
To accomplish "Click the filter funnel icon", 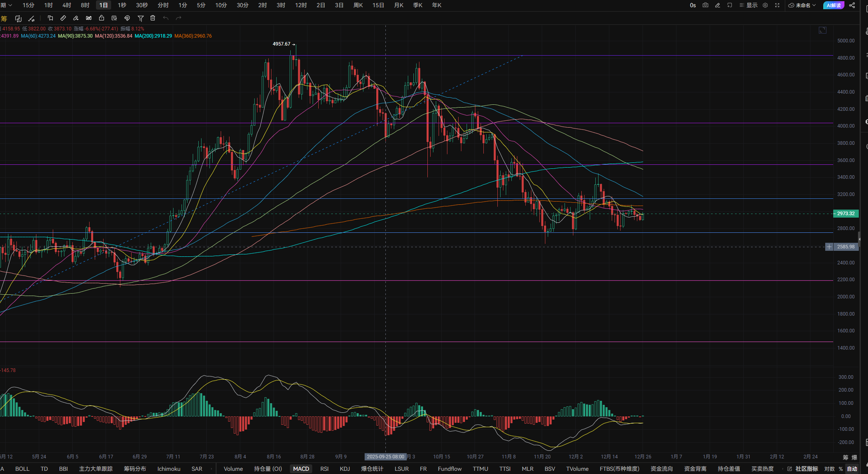I will (x=140, y=18).
